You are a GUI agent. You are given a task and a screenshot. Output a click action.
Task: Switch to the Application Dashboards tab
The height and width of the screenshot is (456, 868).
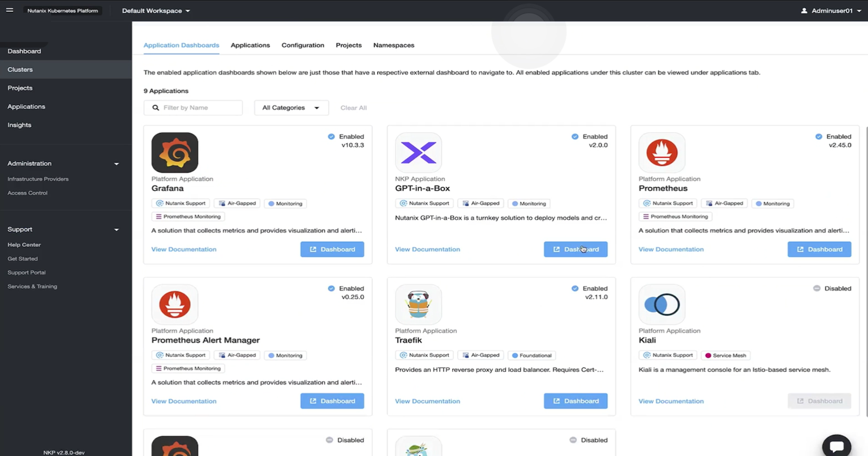[x=181, y=45]
